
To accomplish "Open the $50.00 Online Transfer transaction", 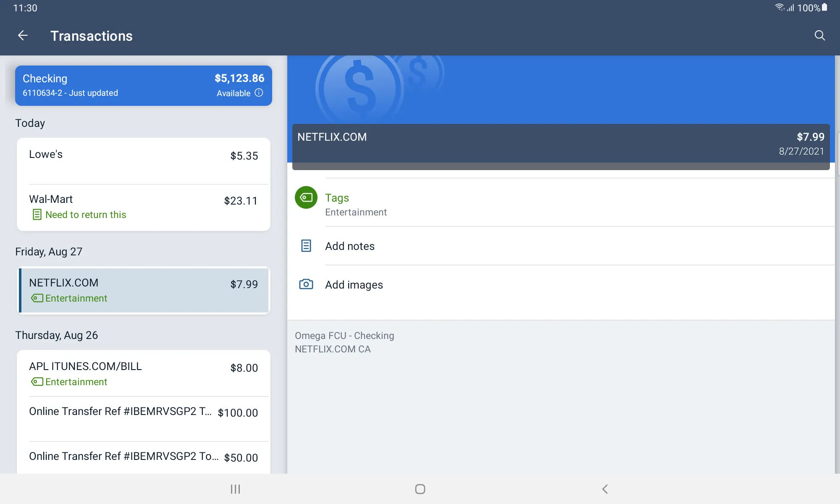I will coord(144,458).
